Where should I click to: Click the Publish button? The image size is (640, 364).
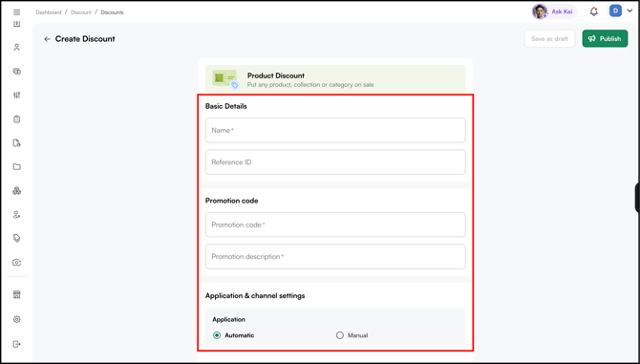605,39
